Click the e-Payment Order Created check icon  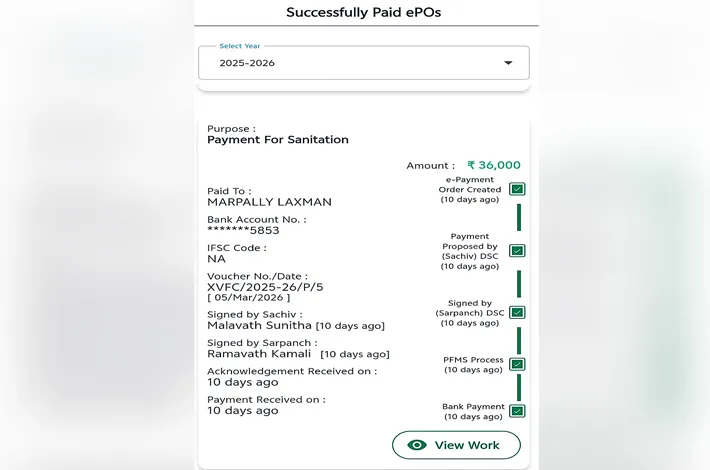pyautogui.click(x=517, y=189)
